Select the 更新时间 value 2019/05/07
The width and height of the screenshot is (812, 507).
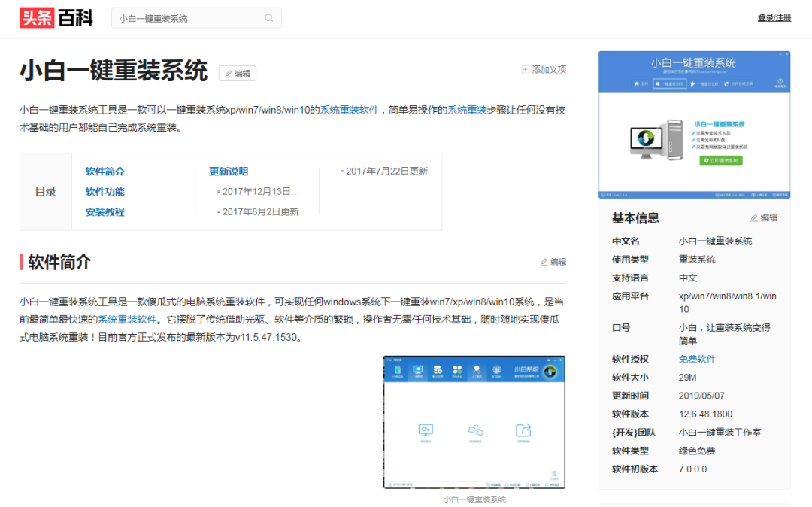(x=701, y=396)
